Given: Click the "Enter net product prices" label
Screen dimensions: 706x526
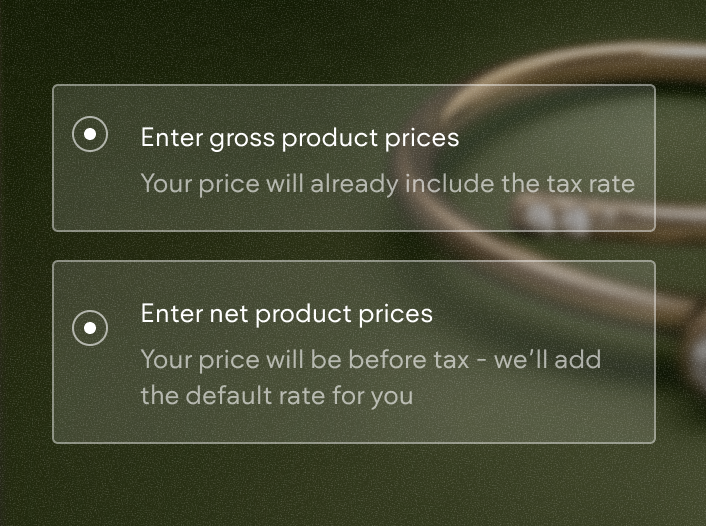Looking at the screenshot, I should point(286,313).
